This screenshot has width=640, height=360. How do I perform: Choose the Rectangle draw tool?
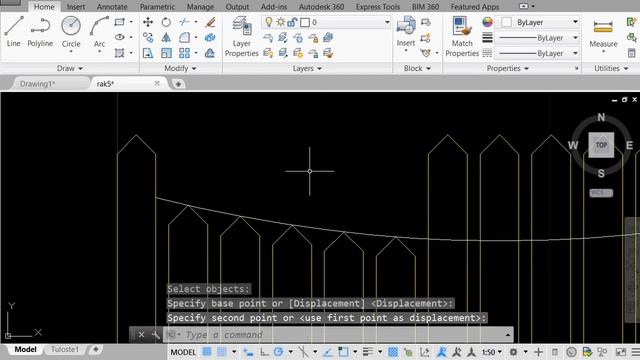(x=119, y=22)
